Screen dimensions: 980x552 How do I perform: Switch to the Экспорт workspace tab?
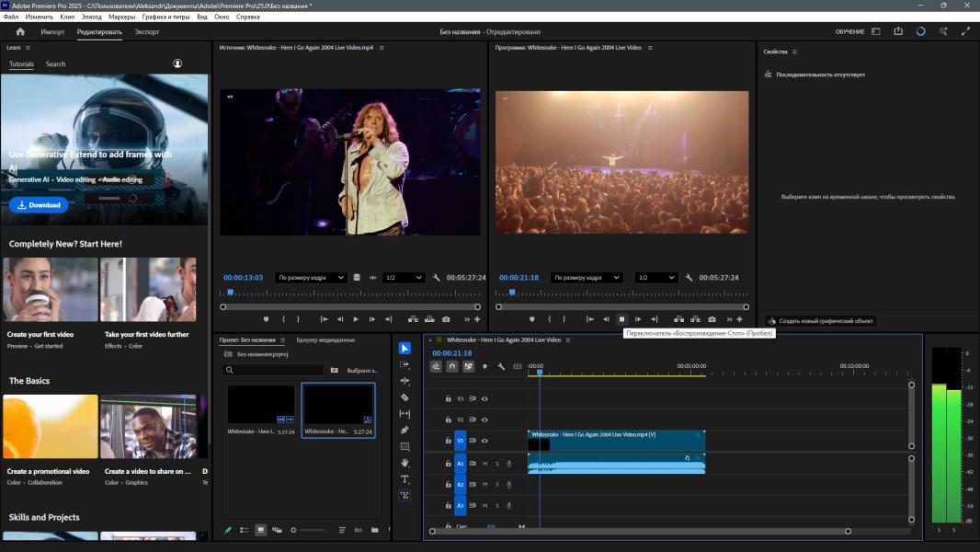tap(146, 31)
